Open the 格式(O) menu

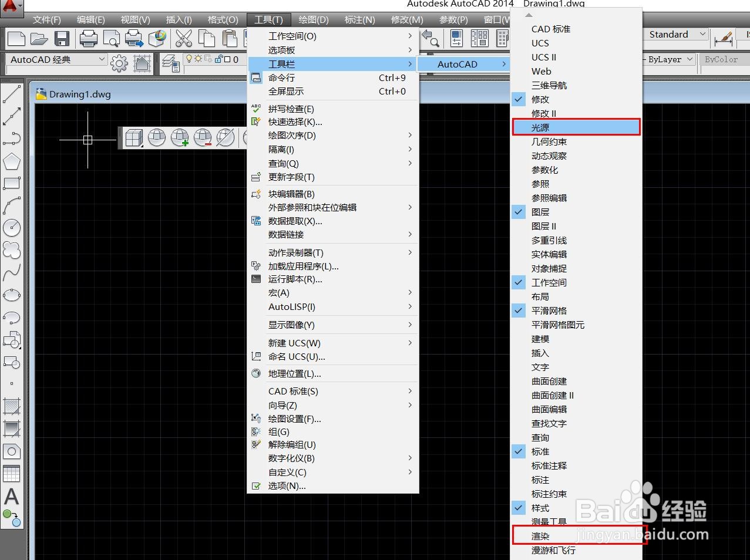click(x=223, y=20)
